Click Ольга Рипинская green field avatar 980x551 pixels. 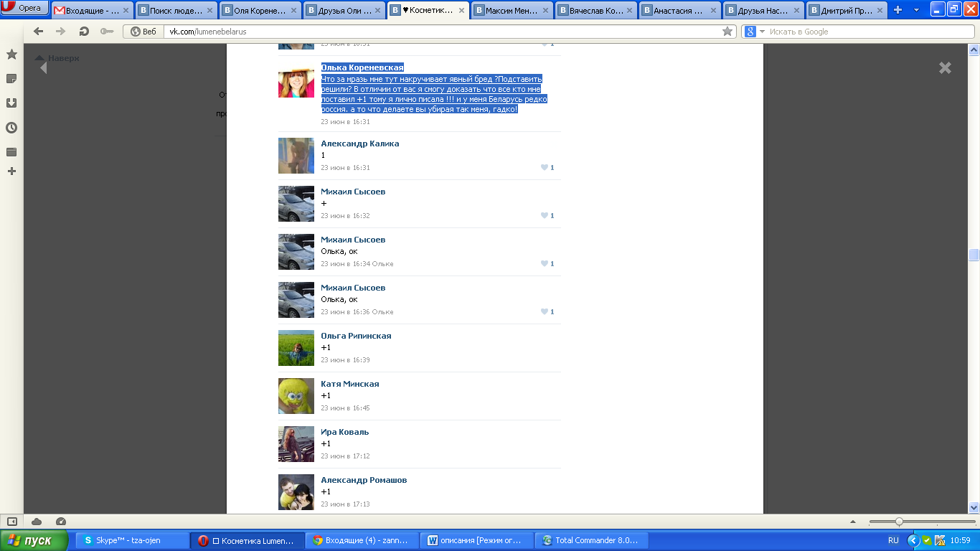(296, 348)
